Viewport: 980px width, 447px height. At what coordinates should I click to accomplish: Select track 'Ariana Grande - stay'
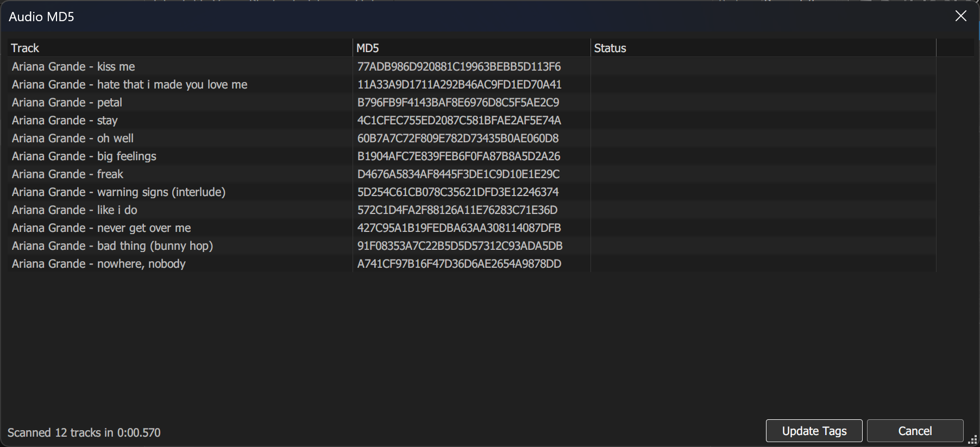[65, 120]
